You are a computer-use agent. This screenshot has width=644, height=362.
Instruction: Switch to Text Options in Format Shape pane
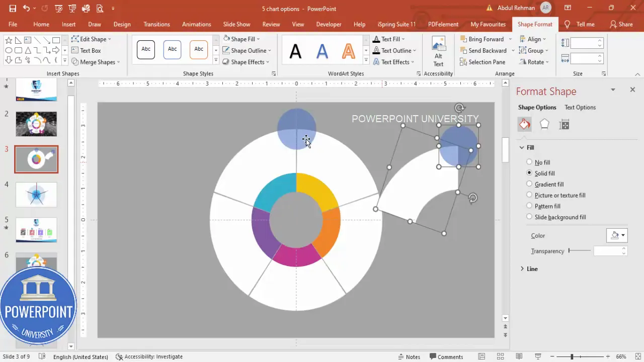[x=580, y=107]
